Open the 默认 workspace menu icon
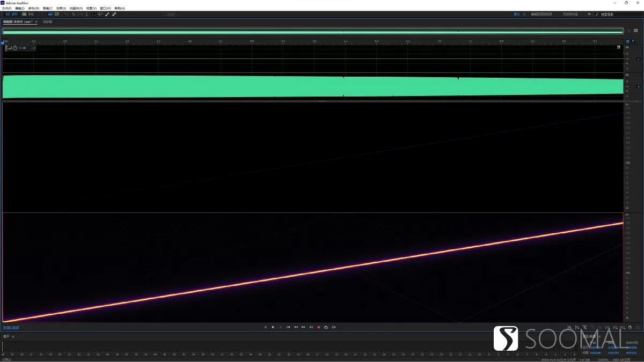 click(x=524, y=14)
